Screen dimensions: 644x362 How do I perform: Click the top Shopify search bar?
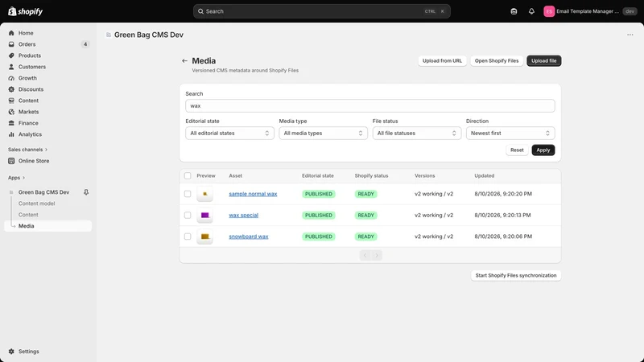click(321, 11)
